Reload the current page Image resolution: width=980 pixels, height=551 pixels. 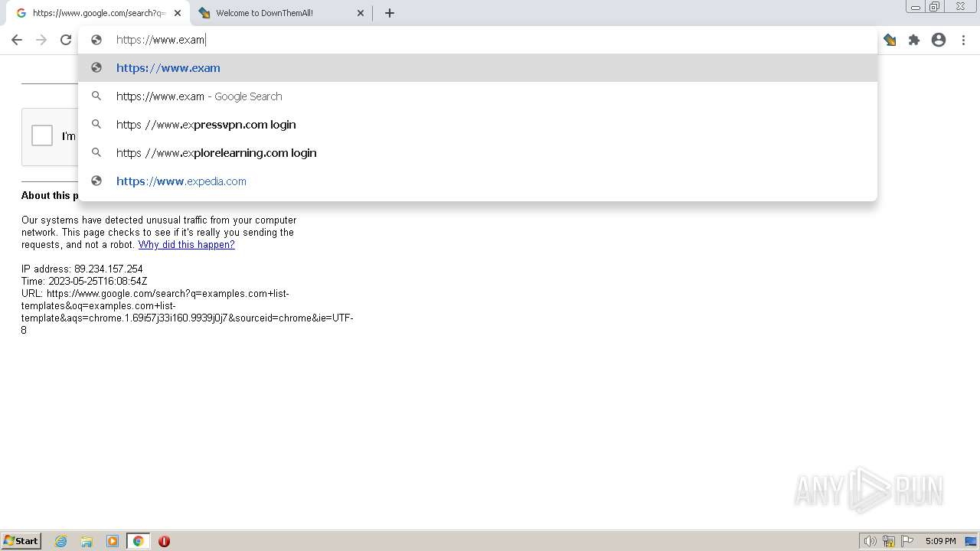(x=66, y=40)
